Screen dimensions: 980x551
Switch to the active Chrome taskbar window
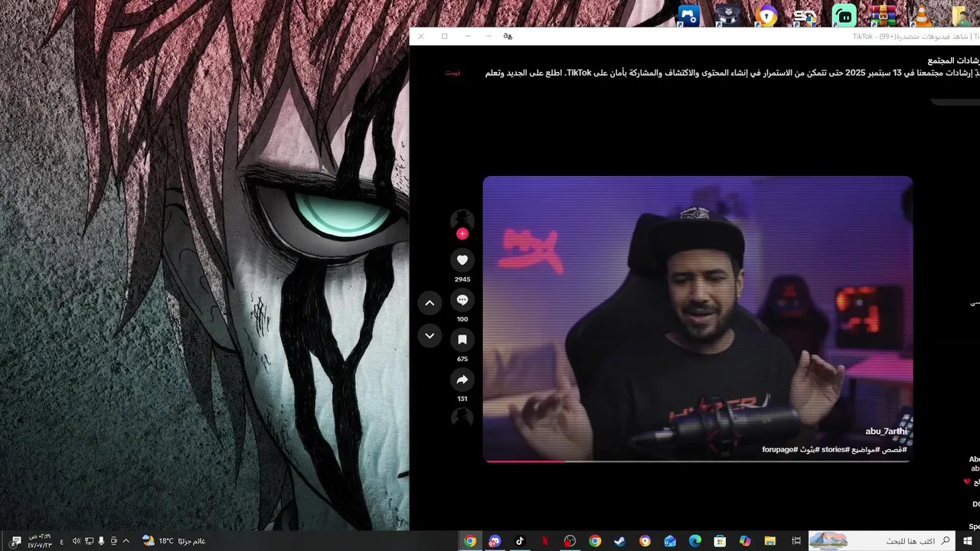click(470, 541)
